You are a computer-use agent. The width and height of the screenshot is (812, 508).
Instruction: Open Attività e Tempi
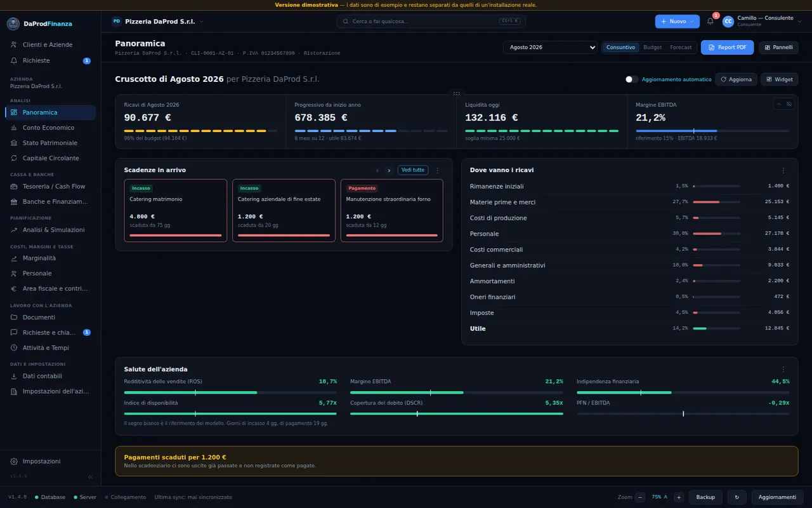click(x=50, y=348)
